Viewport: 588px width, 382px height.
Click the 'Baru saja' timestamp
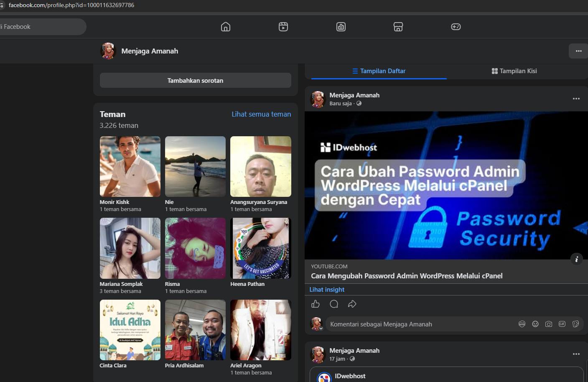341,104
